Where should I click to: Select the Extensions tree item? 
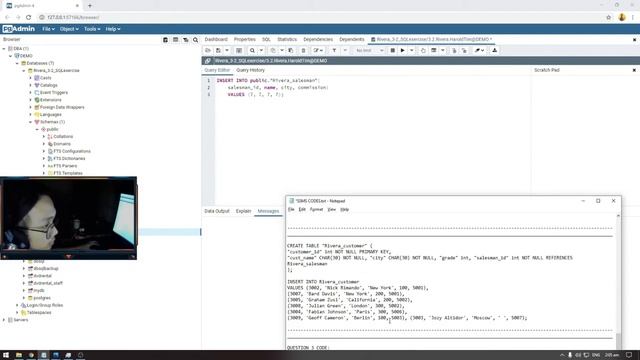coord(51,100)
